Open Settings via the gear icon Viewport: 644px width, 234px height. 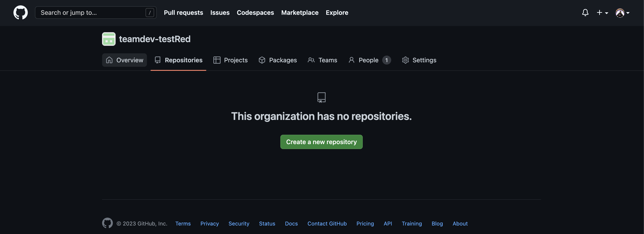tap(405, 60)
